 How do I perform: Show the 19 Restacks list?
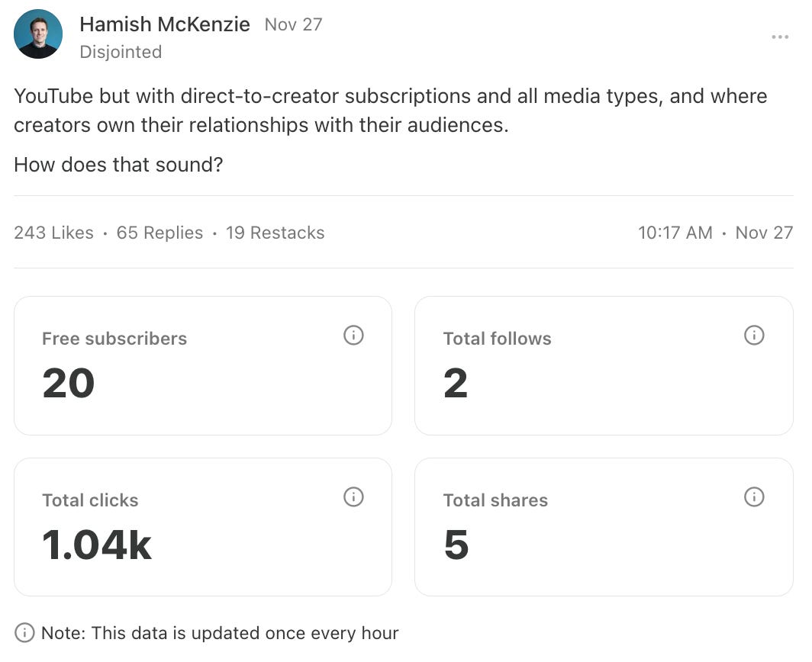click(x=275, y=233)
